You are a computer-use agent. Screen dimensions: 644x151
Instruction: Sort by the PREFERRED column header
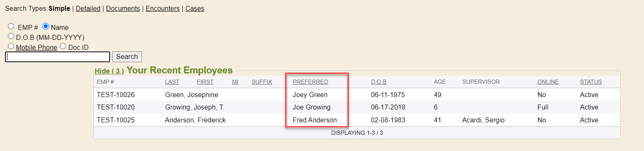click(310, 82)
